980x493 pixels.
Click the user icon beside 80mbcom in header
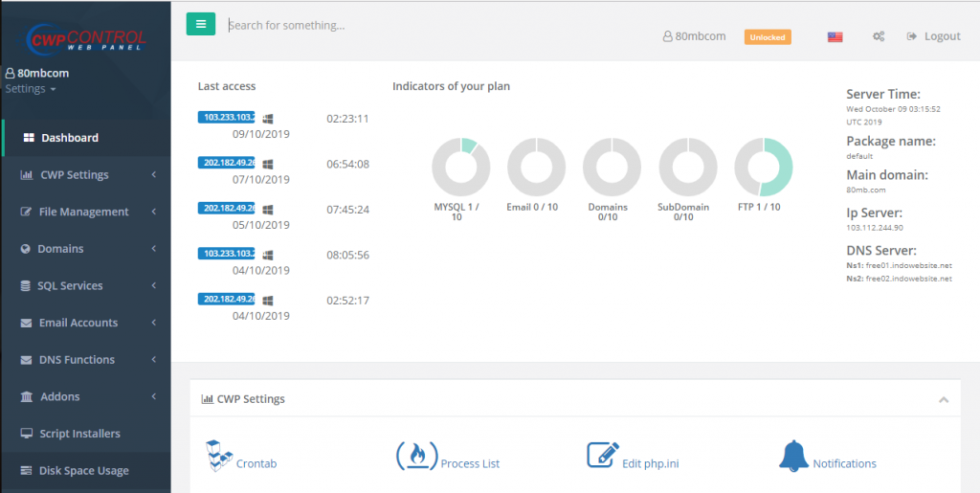point(668,36)
